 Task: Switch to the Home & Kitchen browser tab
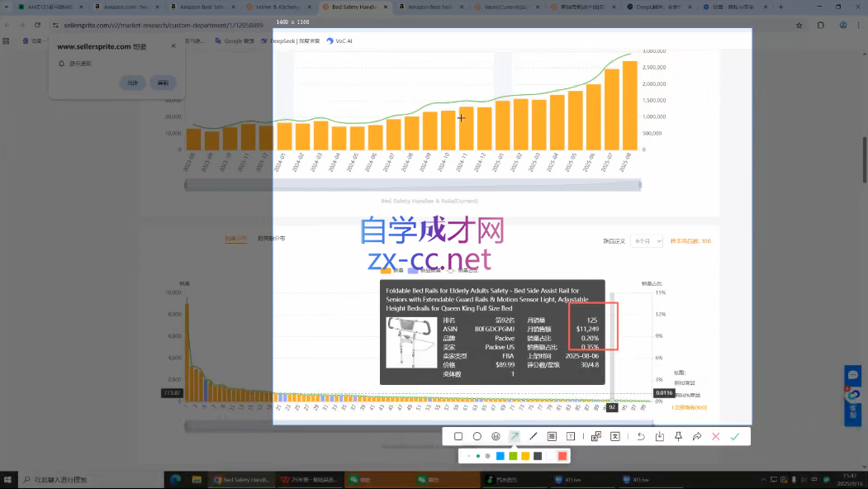coord(278,7)
